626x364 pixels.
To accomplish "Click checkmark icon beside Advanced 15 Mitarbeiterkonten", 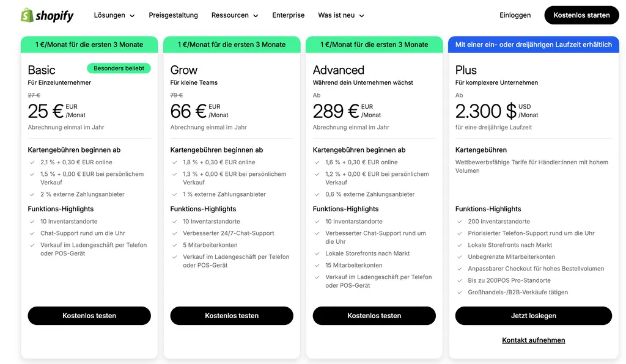I will (317, 265).
